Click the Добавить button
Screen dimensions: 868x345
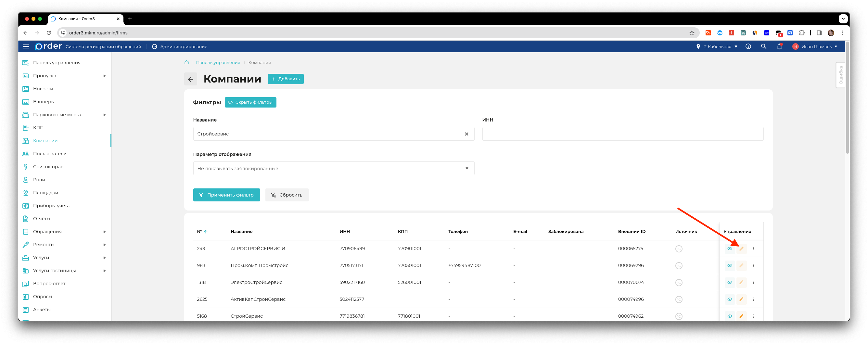tap(286, 79)
